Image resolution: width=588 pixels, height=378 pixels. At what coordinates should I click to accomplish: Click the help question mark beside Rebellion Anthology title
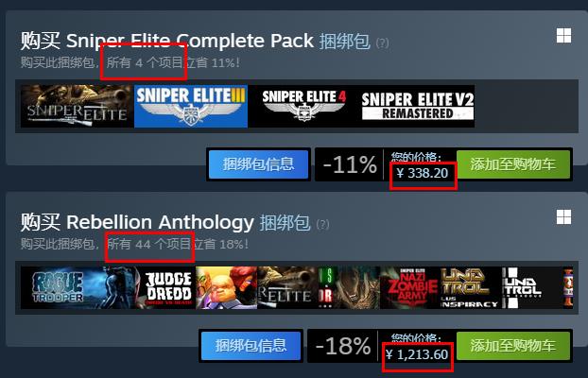coord(322,225)
